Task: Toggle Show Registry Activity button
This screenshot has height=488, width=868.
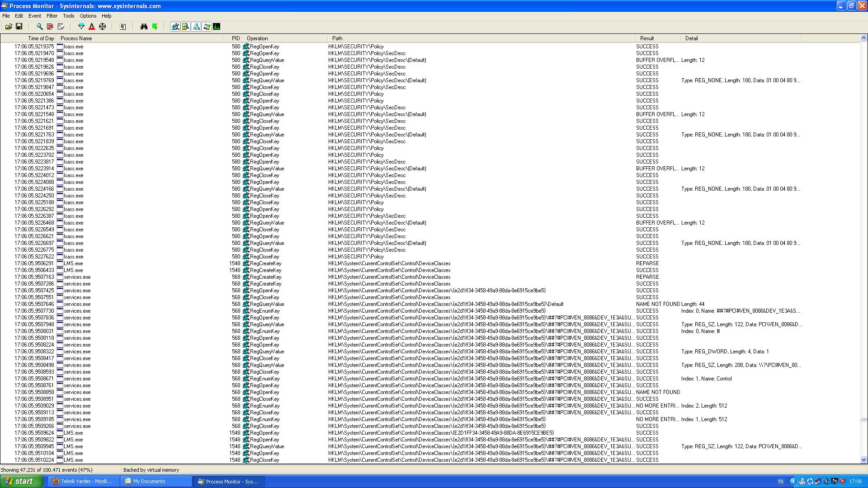Action: [175, 27]
